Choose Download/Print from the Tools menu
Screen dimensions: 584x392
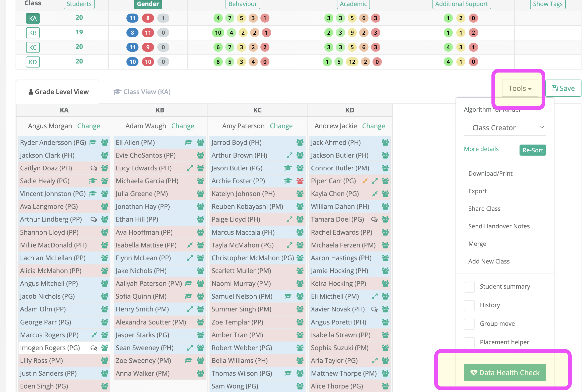pyautogui.click(x=490, y=173)
